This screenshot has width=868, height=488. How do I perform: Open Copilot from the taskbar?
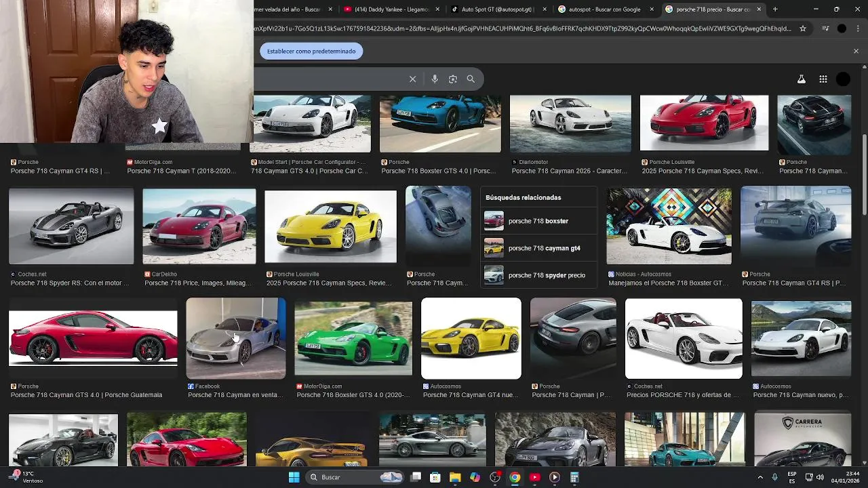pos(475,477)
